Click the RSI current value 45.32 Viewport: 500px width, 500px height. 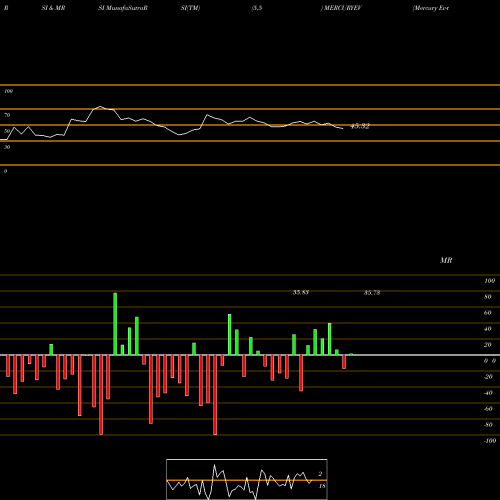[x=360, y=126]
